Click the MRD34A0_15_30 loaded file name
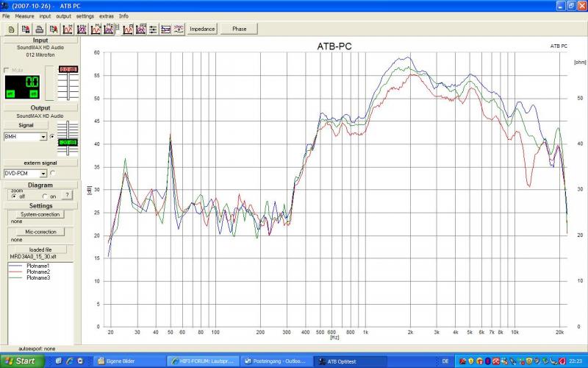Screen dimensions: 588x368 pyautogui.click(x=33, y=257)
